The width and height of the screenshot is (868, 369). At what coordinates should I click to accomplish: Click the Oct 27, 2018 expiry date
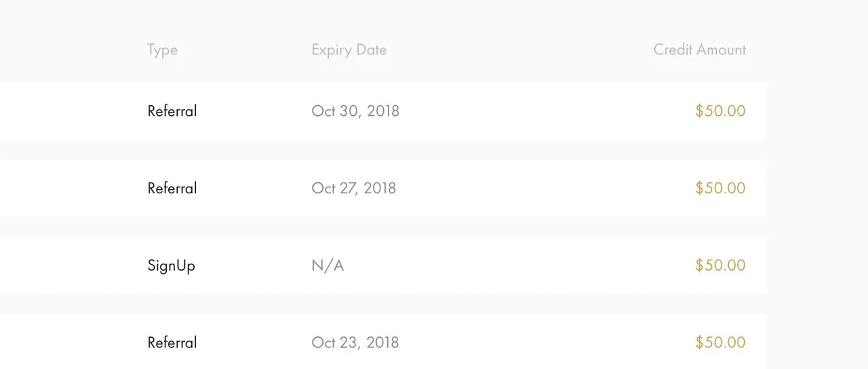click(354, 188)
